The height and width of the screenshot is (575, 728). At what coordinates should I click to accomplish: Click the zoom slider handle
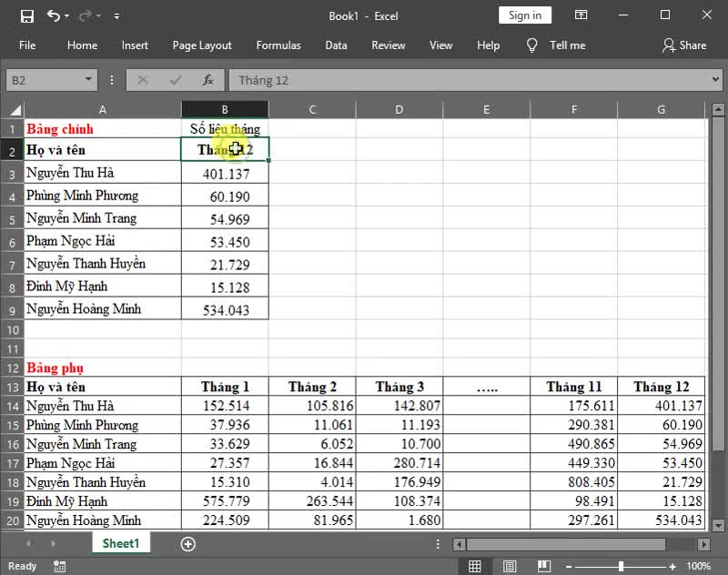coord(621,566)
